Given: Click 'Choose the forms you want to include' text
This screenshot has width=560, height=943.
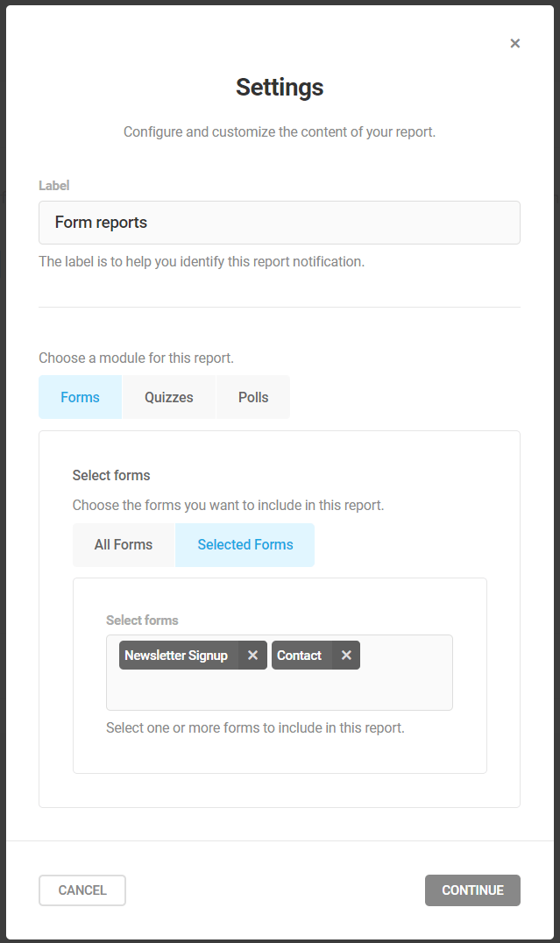Looking at the screenshot, I should point(229,505).
